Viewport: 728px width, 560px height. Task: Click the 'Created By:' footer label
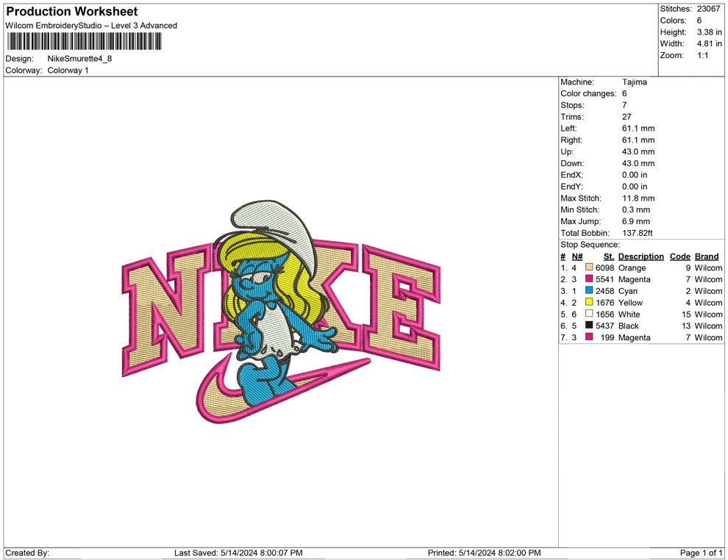[x=27, y=553]
